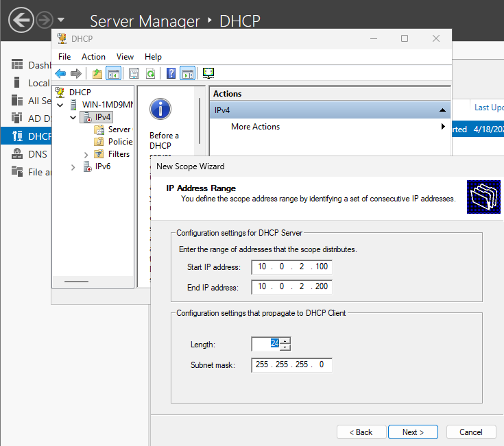
Task: Click the DHCP toolbar forward arrow
Action: click(76, 73)
